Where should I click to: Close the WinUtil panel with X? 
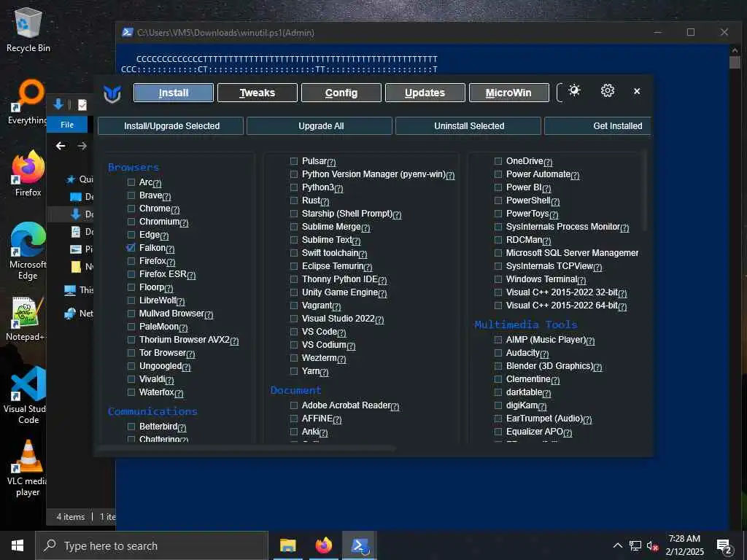pos(637,91)
